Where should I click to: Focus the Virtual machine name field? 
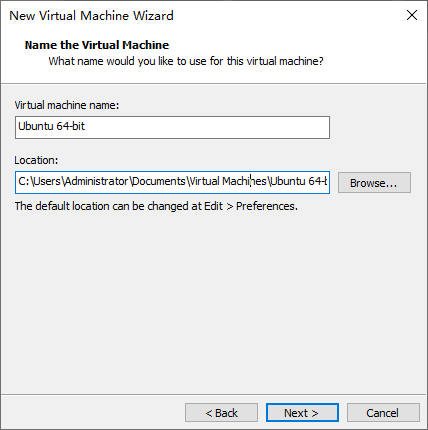172,127
